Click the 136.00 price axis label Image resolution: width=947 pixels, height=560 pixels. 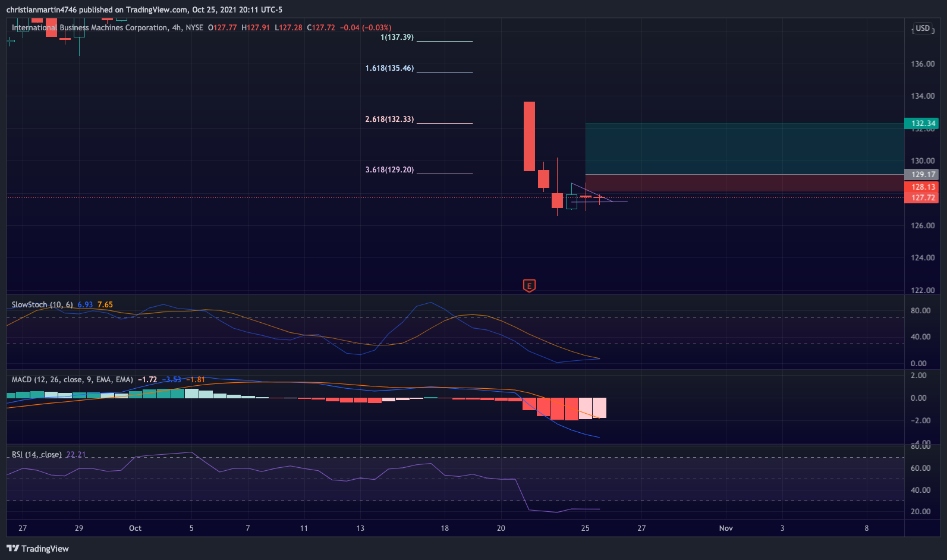point(923,64)
